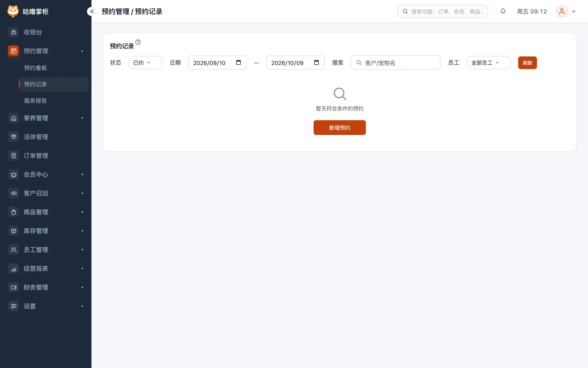Click the 订单管理 receipt icon
The width and height of the screenshot is (588, 368).
pyautogui.click(x=13, y=155)
